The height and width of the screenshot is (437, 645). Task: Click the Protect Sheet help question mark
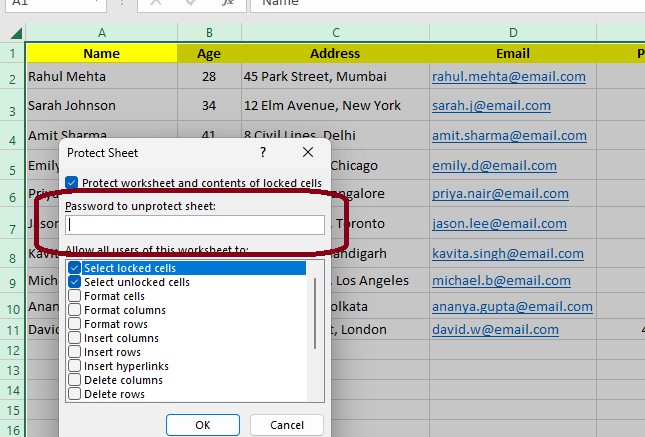(263, 152)
